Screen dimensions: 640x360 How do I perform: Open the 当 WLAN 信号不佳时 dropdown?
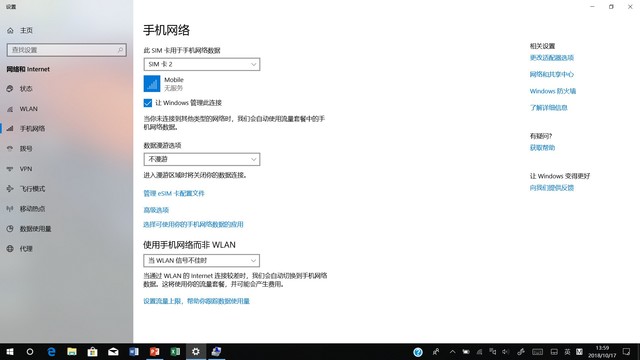click(x=201, y=260)
